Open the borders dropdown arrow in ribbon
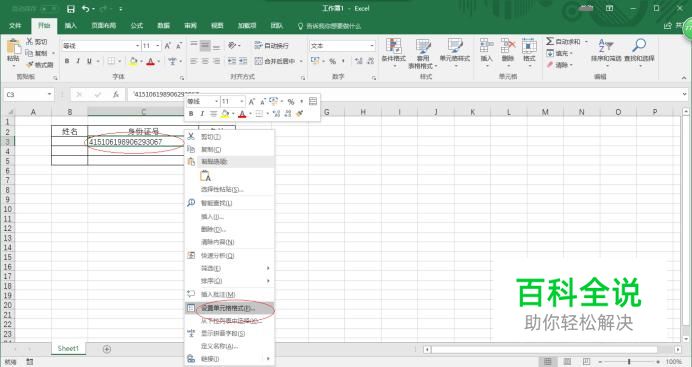The width and height of the screenshot is (692, 367). coord(120,61)
